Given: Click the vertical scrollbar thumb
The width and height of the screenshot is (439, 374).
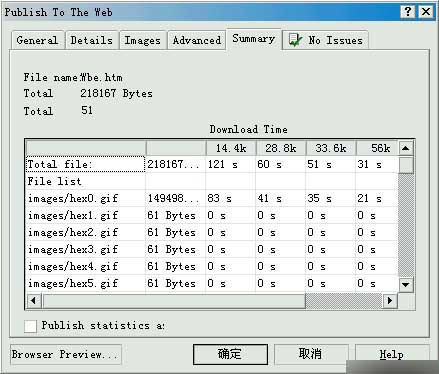Looking at the screenshot, I should click(x=406, y=165).
